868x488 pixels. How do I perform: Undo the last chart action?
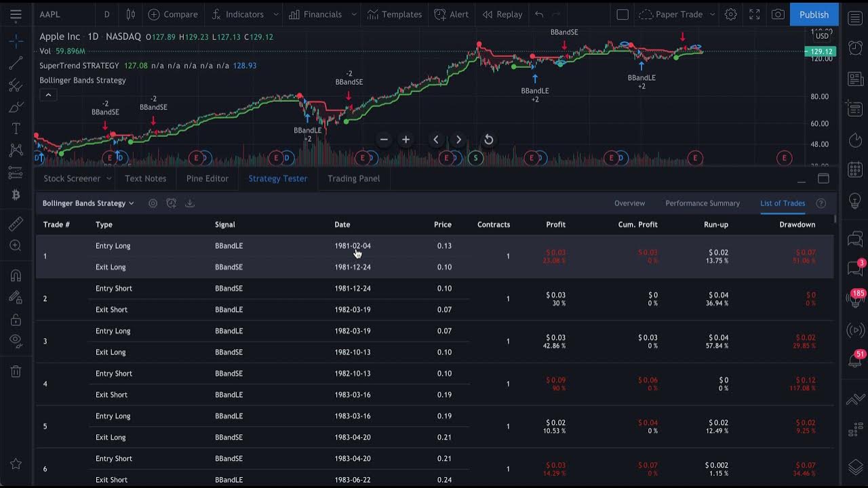pyautogui.click(x=539, y=14)
